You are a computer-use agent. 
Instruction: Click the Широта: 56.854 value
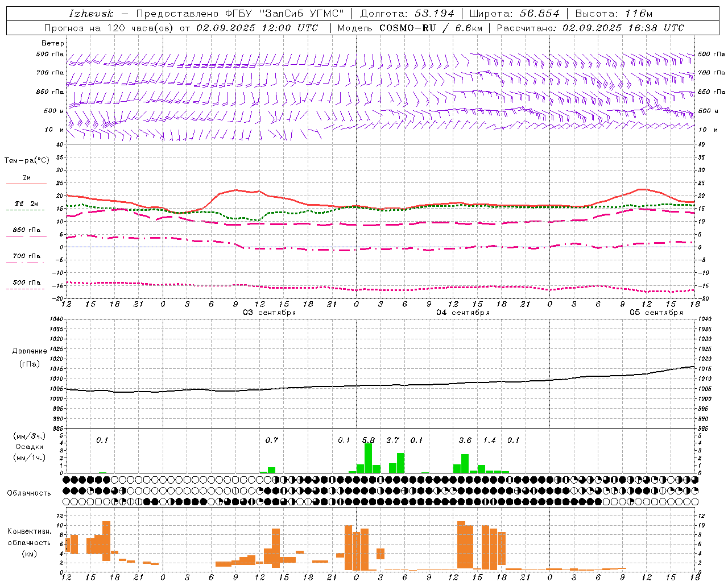(x=514, y=14)
